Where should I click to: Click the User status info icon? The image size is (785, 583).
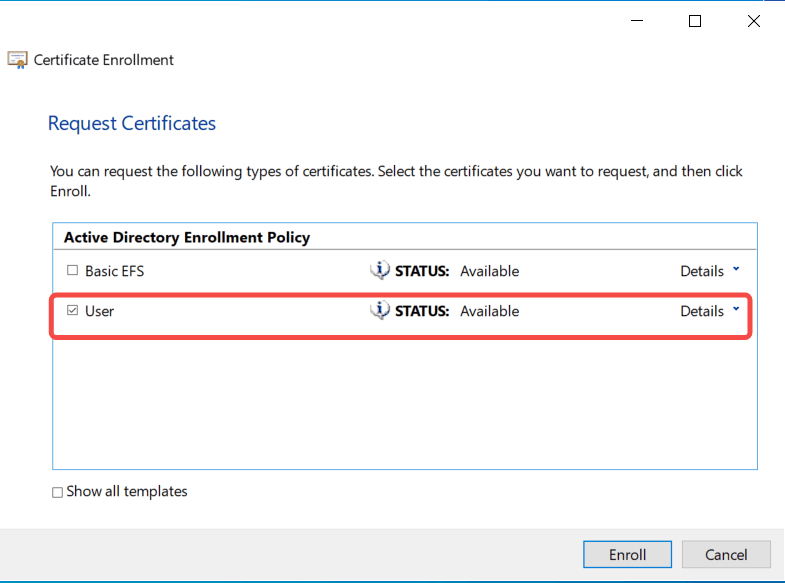pos(380,310)
